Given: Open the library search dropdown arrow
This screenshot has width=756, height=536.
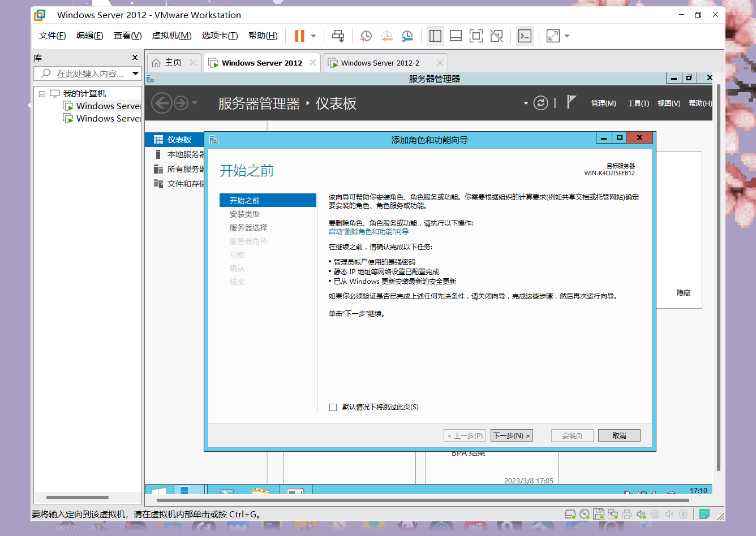Looking at the screenshot, I should pyautogui.click(x=136, y=74).
